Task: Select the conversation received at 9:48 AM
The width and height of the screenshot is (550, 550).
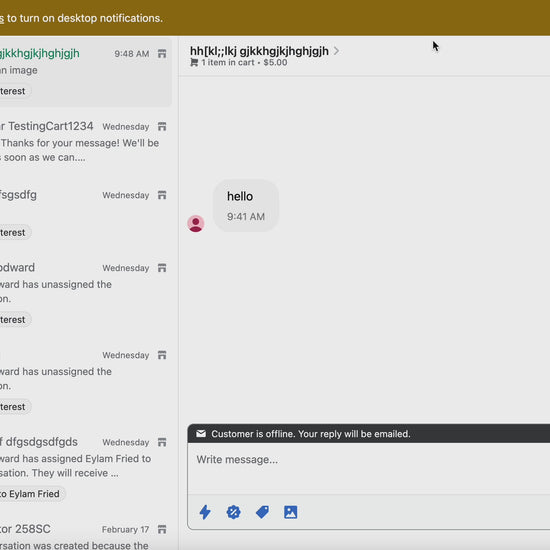Action: click(x=84, y=72)
